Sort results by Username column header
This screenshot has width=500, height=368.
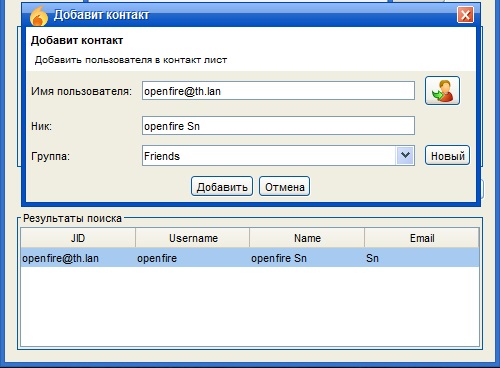[x=193, y=238]
